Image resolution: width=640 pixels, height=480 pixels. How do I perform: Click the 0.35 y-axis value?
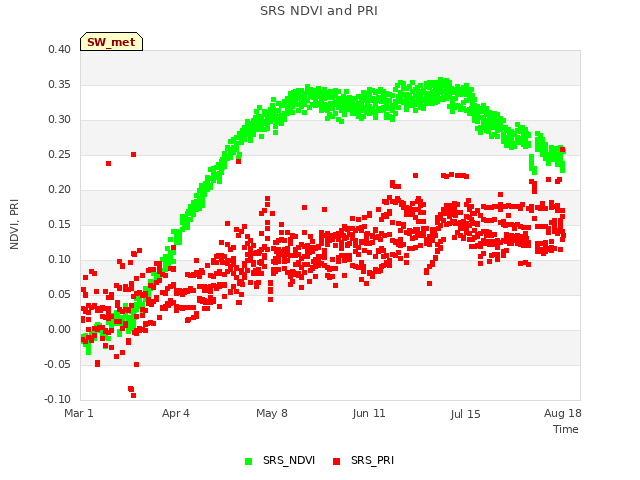pyautogui.click(x=59, y=84)
